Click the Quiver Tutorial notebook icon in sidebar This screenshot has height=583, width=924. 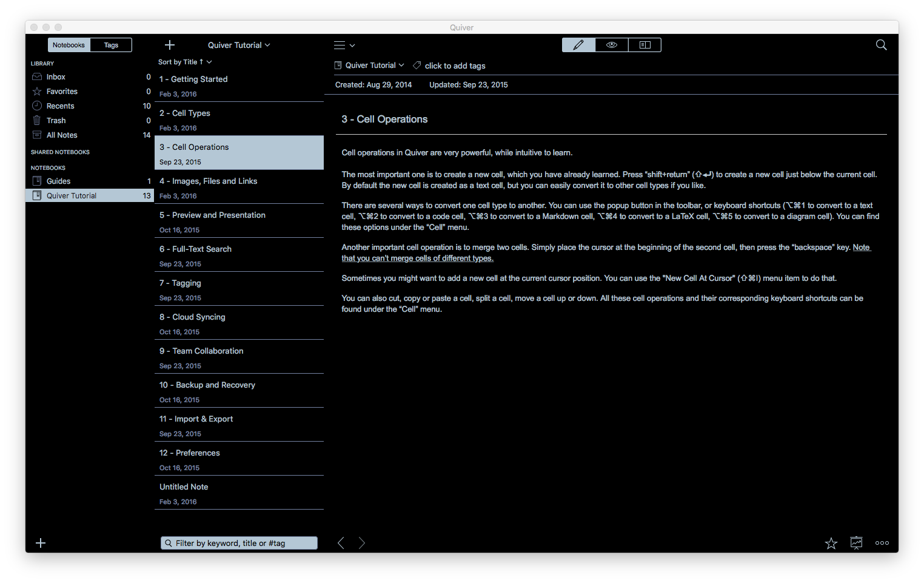(37, 195)
